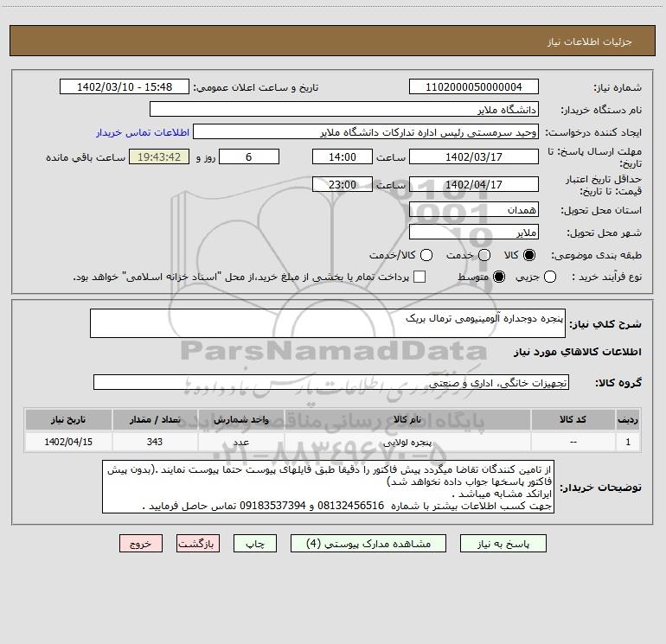This screenshot has width=666, height=644.
Task: Click the remaining time field 19:43:42
Action: tap(159, 156)
